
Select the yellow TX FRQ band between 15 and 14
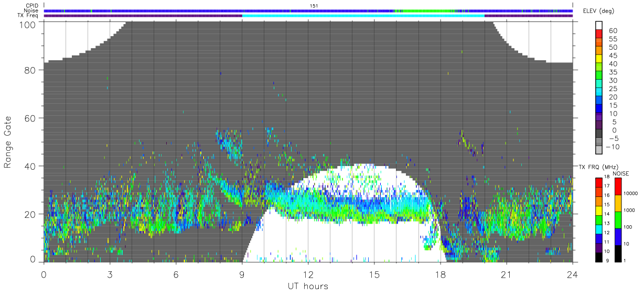click(x=599, y=210)
